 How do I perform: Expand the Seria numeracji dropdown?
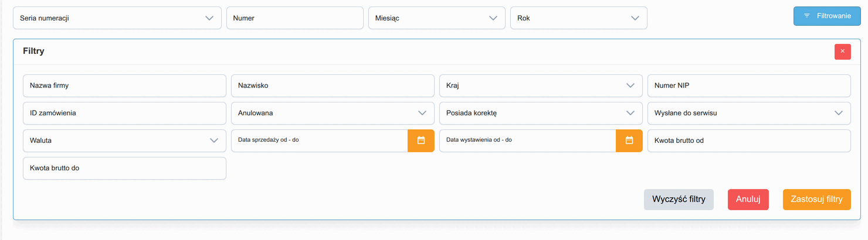[117, 18]
